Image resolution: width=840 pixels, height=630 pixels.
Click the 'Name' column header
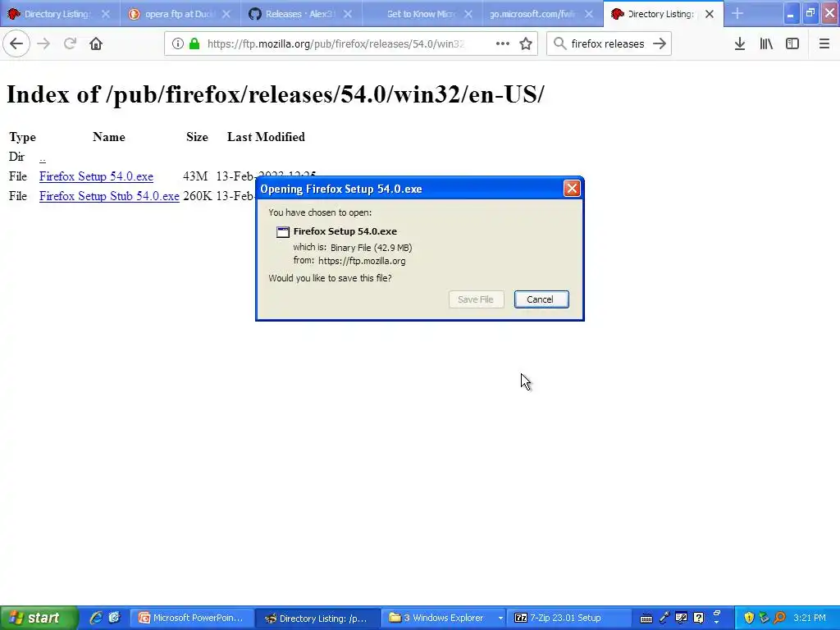tap(109, 137)
